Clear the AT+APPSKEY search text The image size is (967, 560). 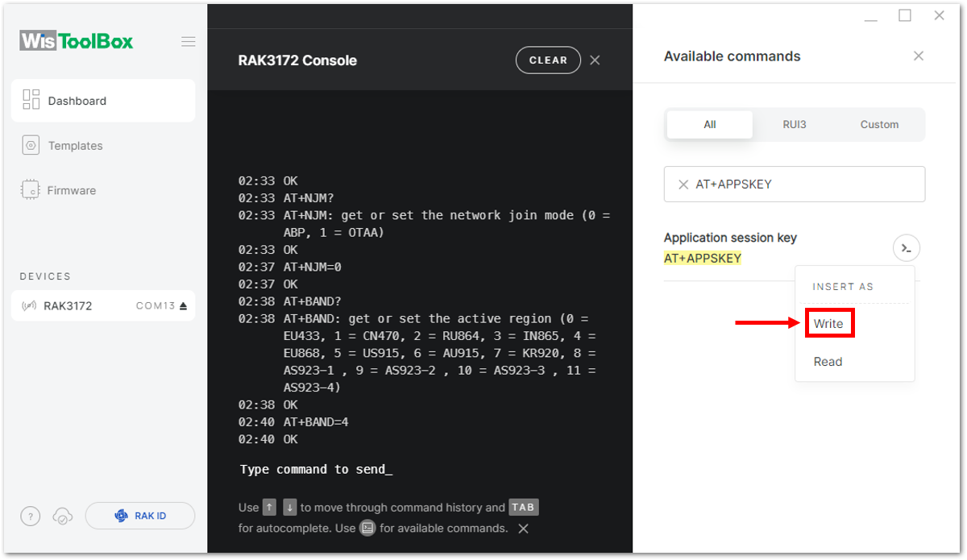683,185
